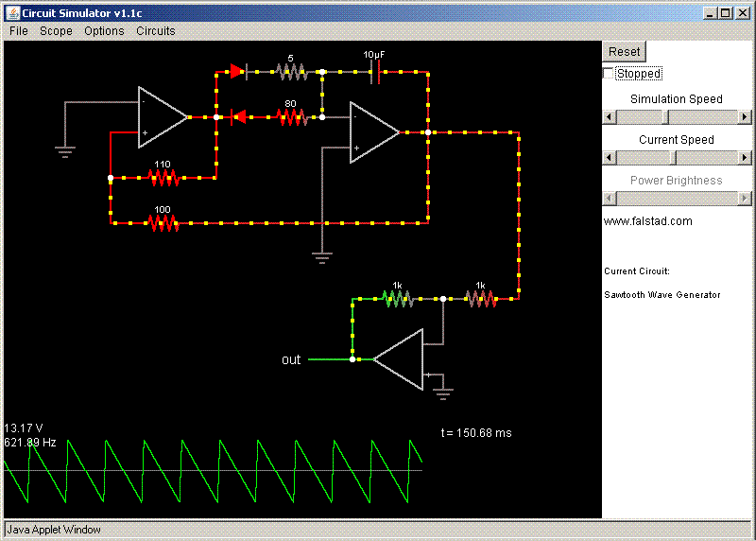Click the output buffer op-amp near out

[401, 359]
